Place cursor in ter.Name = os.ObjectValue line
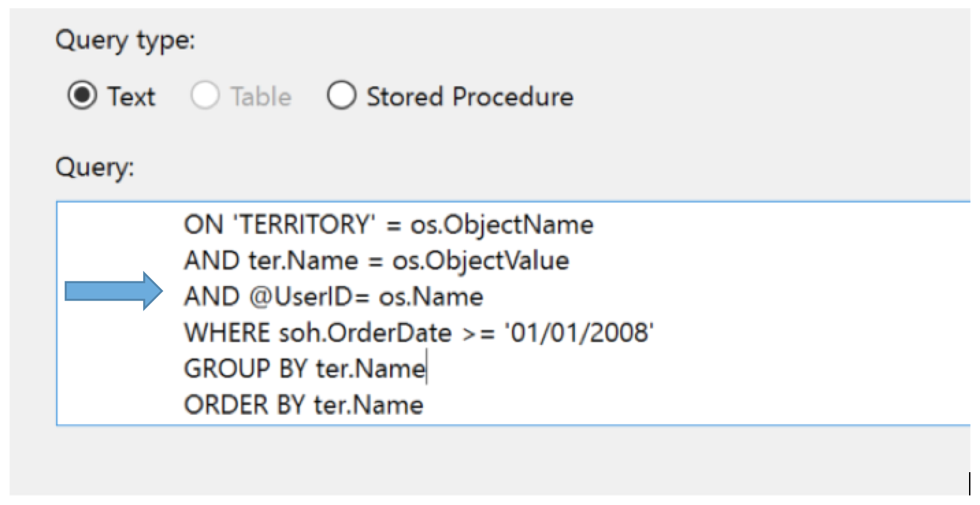 [376, 261]
